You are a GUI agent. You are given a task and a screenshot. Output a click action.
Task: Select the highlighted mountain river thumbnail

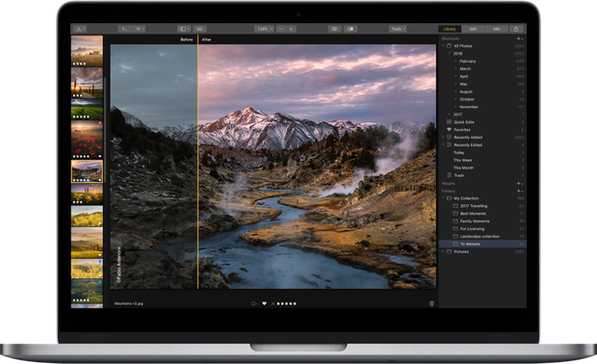pyautogui.click(x=87, y=171)
